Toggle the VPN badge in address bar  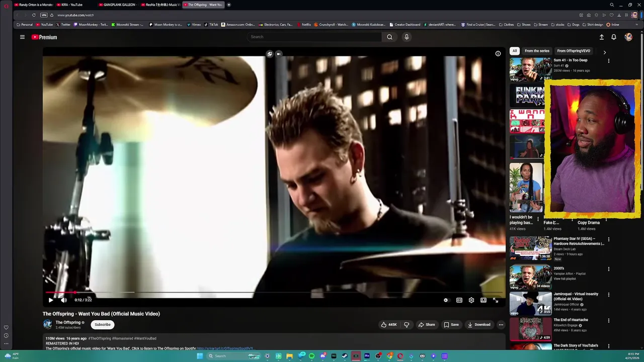tap(44, 15)
